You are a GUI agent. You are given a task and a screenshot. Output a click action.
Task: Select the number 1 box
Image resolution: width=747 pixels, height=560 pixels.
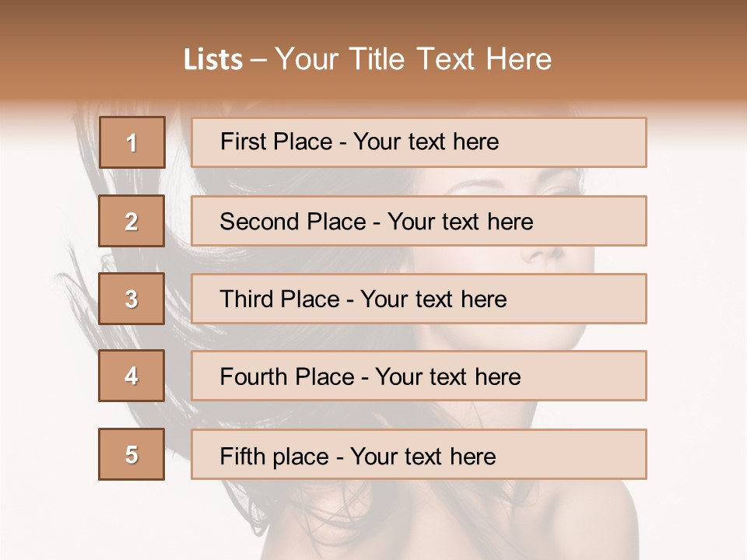pyautogui.click(x=132, y=142)
